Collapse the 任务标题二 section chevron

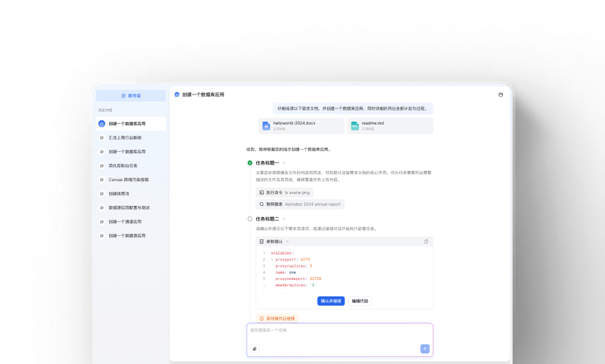tap(285, 218)
